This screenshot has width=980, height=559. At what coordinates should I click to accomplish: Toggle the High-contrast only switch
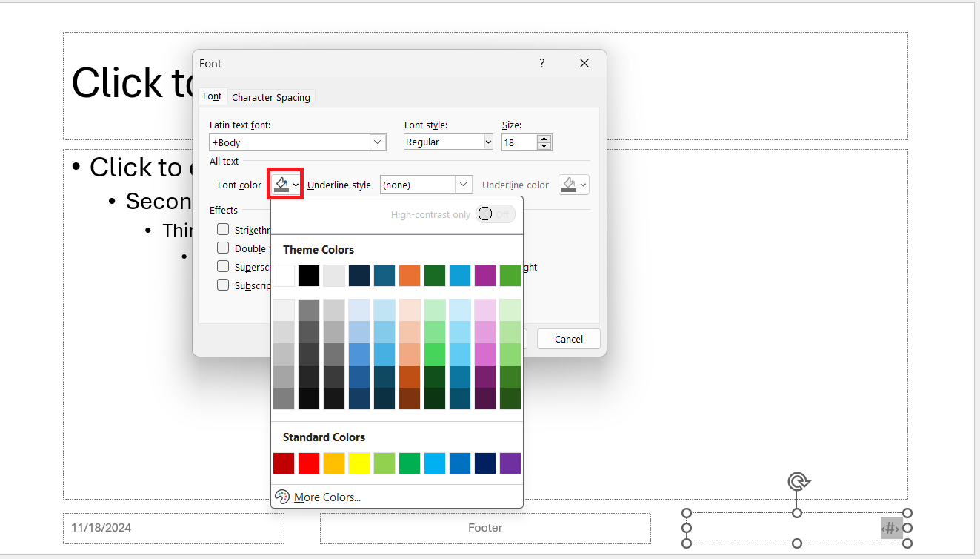pyautogui.click(x=496, y=214)
